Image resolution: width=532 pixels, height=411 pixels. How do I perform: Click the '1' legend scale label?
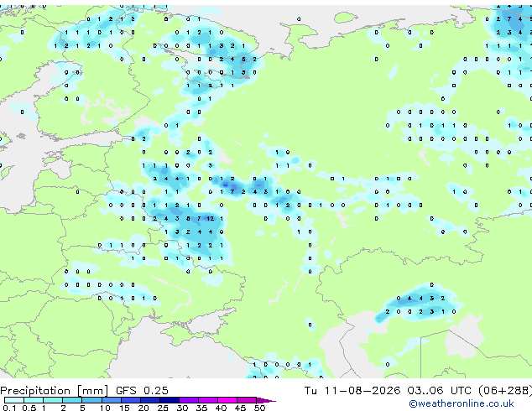(x=44, y=408)
